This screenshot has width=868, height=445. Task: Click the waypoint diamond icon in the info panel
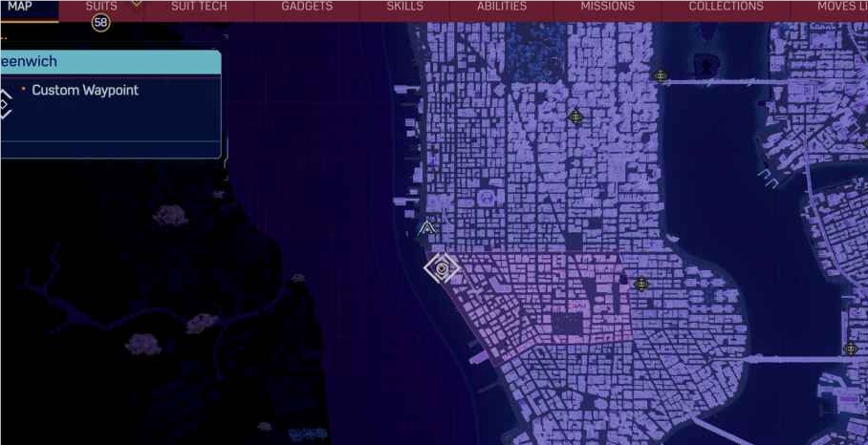click(x=4, y=104)
